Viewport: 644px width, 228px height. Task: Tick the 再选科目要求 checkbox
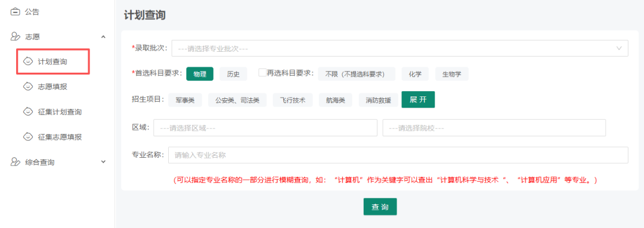tap(262, 73)
